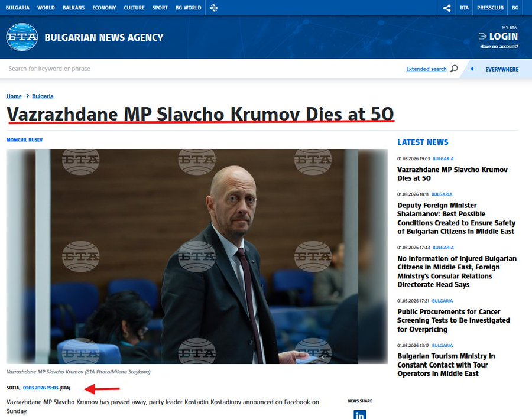Go to the Balkans section
Image resolution: width=532 pixels, height=419 pixels.
click(73, 8)
